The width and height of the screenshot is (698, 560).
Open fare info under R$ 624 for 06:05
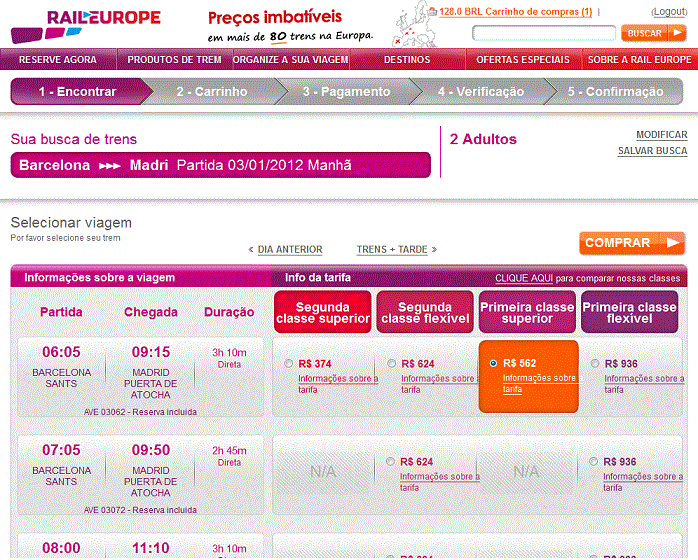coord(438,384)
